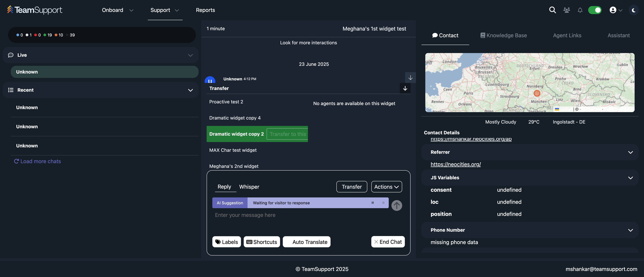Click the blue U visitor avatar
Viewport: 644px width, 277px height.
click(x=210, y=80)
